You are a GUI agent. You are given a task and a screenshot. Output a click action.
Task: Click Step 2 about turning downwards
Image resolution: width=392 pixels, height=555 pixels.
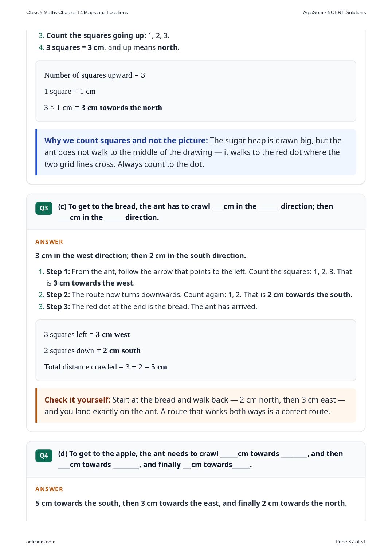point(199,295)
